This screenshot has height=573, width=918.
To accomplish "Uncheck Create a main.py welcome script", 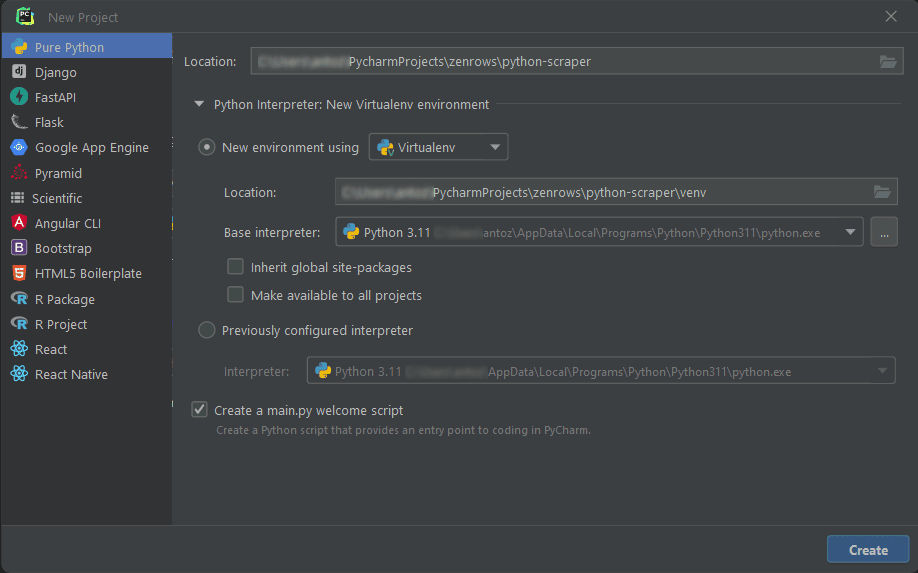I will (200, 410).
